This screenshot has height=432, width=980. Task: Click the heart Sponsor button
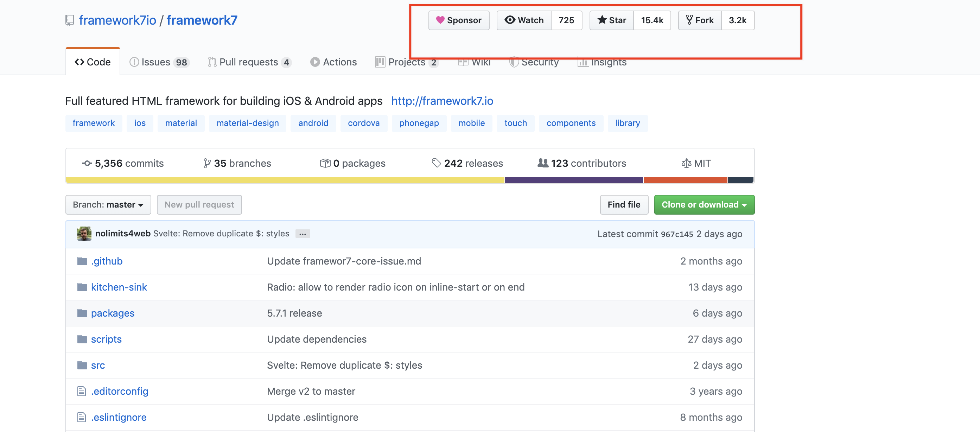(458, 20)
